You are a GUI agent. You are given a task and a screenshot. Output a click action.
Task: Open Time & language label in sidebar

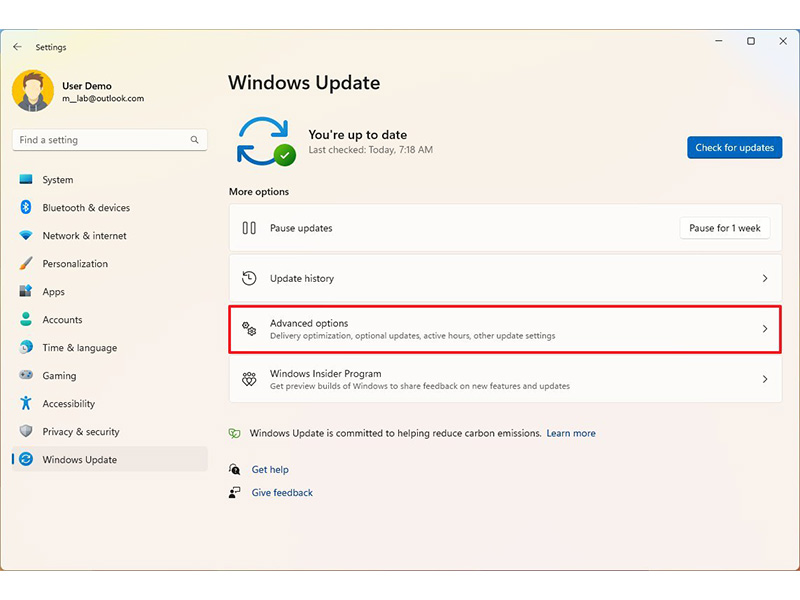pos(80,348)
